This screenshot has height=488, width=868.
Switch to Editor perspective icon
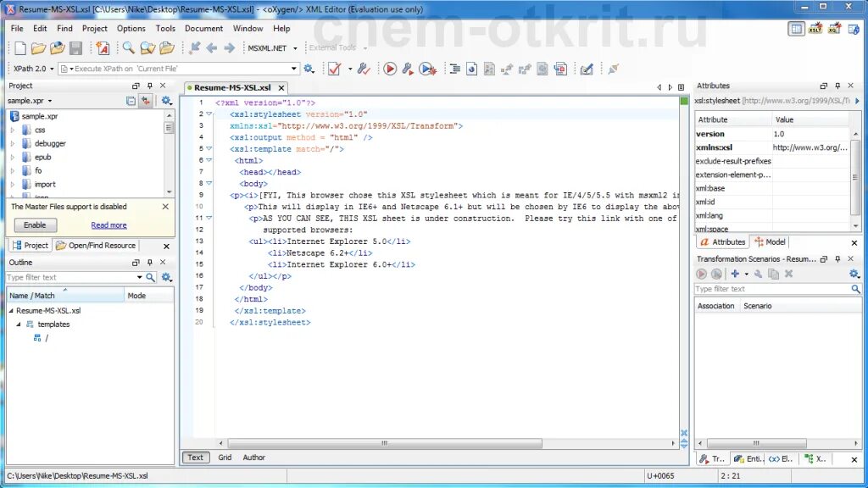(x=796, y=29)
